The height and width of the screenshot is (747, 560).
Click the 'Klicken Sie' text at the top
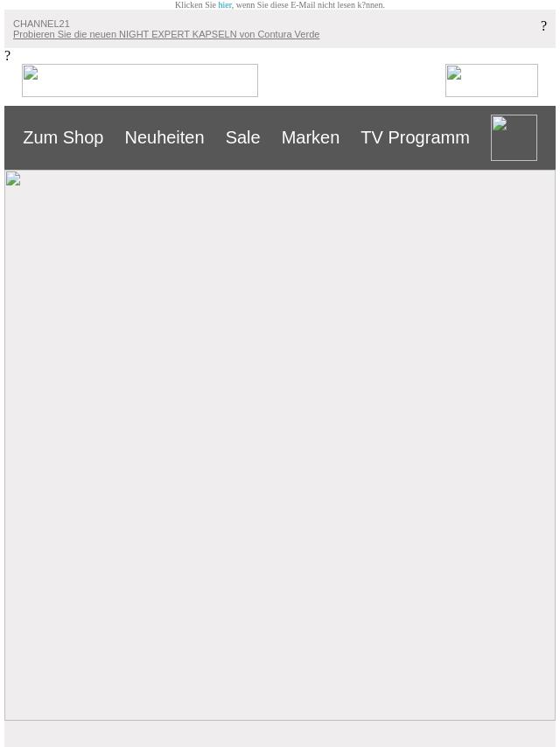click(195, 4)
